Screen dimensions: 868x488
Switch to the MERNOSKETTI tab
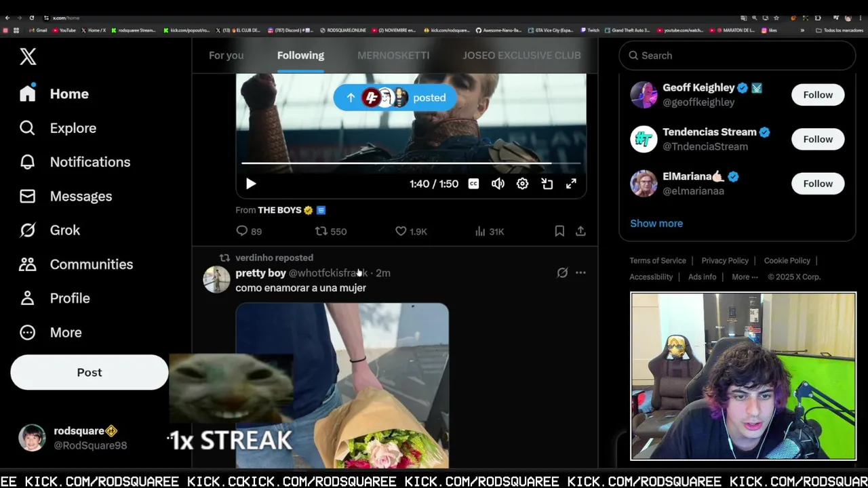393,56
